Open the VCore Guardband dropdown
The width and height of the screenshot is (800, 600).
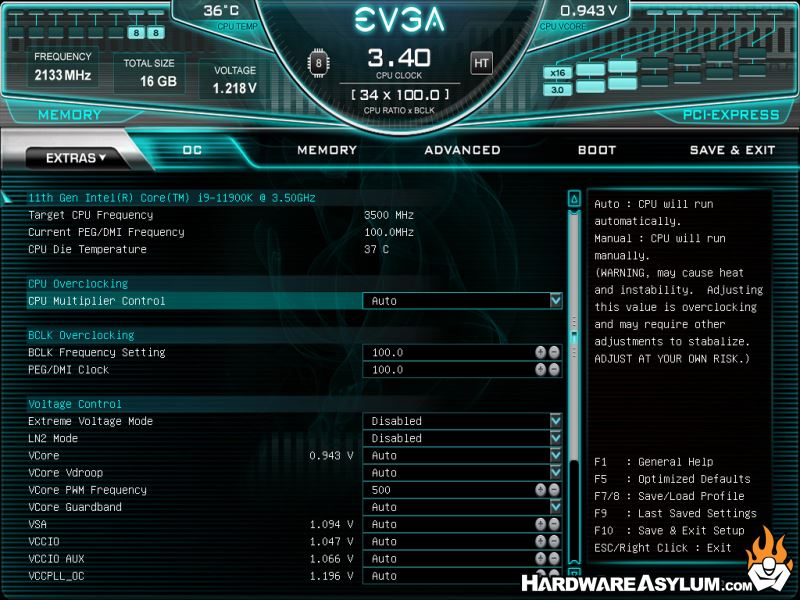pyautogui.click(x=462, y=507)
